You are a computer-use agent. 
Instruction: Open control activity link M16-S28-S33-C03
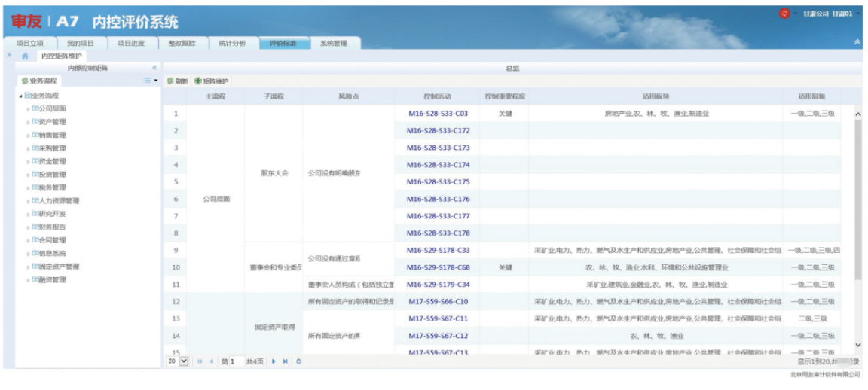pyautogui.click(x=437, y=114)
